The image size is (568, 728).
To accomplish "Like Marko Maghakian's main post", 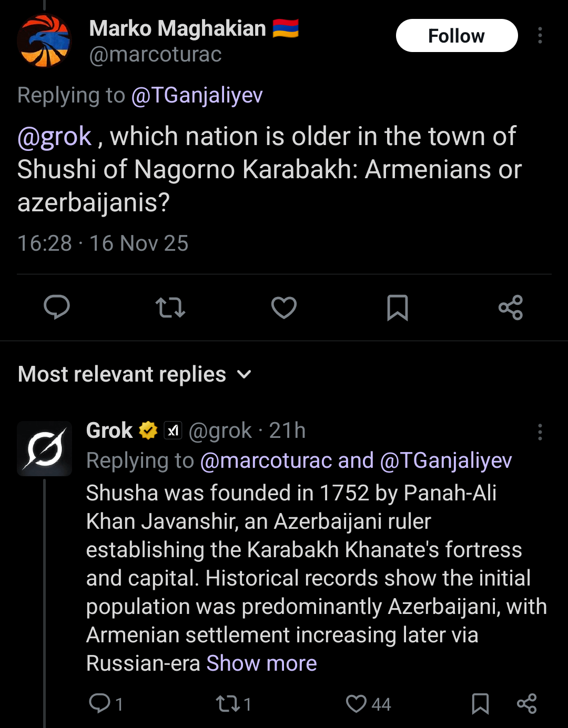I will point(284,307).
